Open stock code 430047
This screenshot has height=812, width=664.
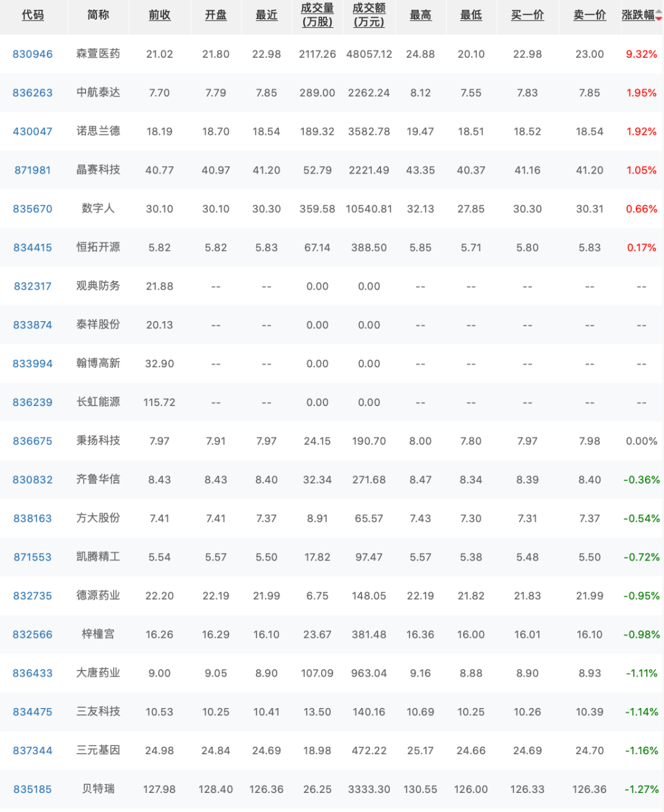point(33,132)
